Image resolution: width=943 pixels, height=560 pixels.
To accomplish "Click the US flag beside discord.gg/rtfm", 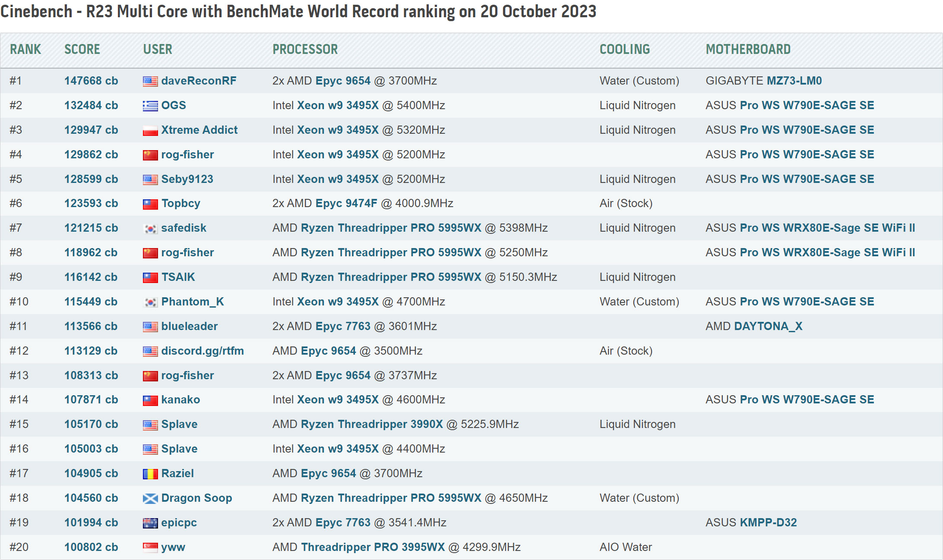I will coord(150,351).
